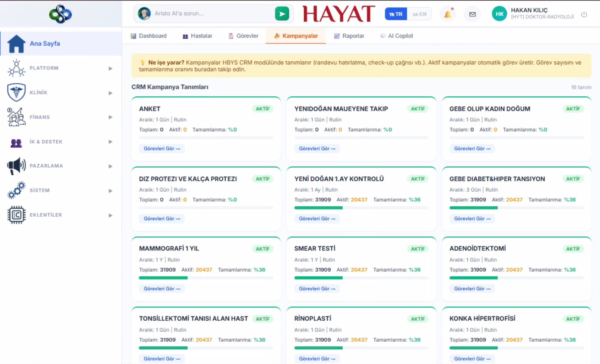600x364 pixels.
Task: Click Görevleri Gör under Smear Testi
Action: coord(317,289)
